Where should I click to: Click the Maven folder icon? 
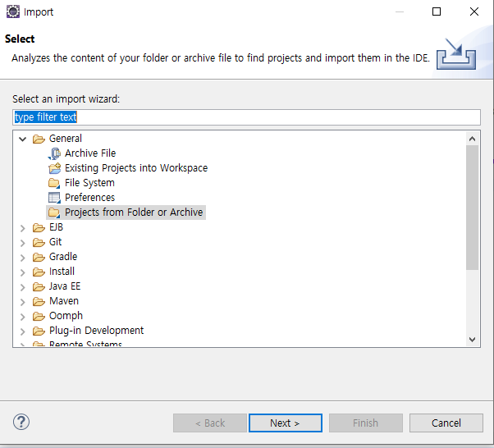39,301
